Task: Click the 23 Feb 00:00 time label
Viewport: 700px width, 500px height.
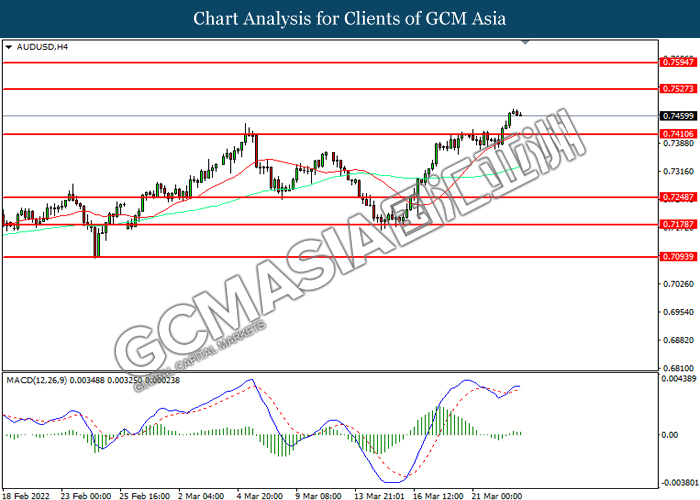Action: pos(86,496)
